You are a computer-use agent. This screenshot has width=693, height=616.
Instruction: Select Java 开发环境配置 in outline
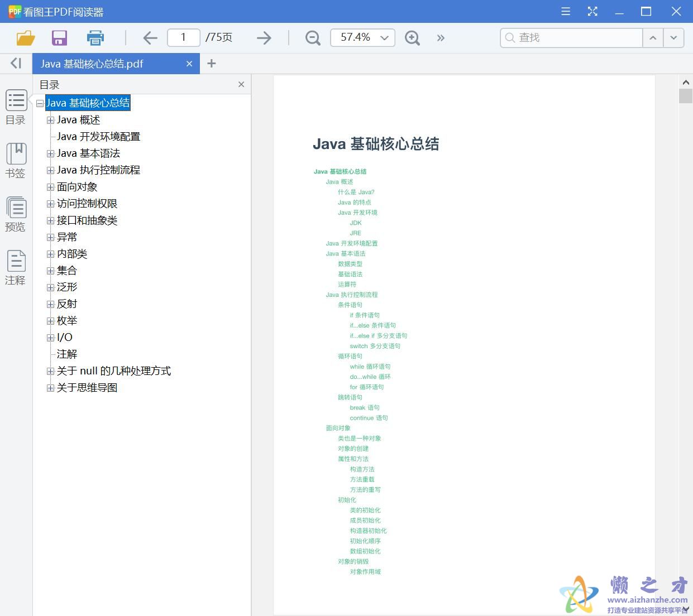tap(98, 137)
